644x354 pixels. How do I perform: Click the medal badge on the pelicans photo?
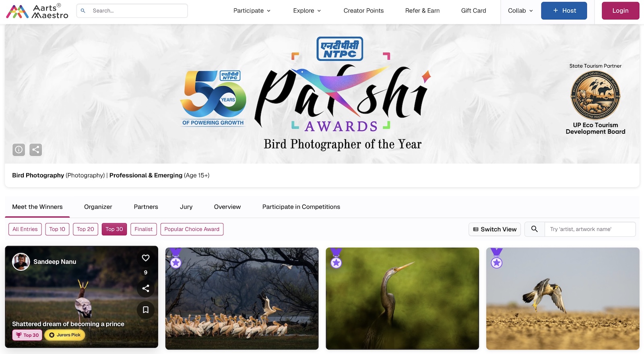point(175,258)
